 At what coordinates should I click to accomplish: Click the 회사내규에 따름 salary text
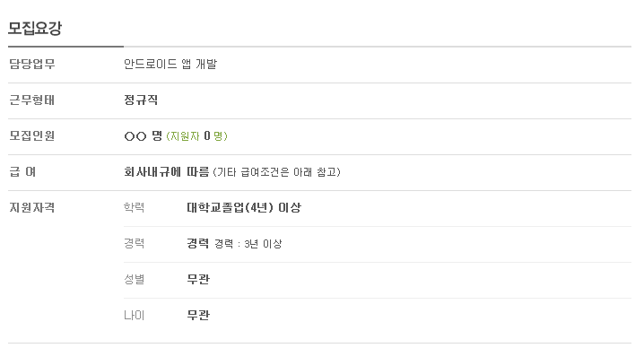(x=167, y=171)
